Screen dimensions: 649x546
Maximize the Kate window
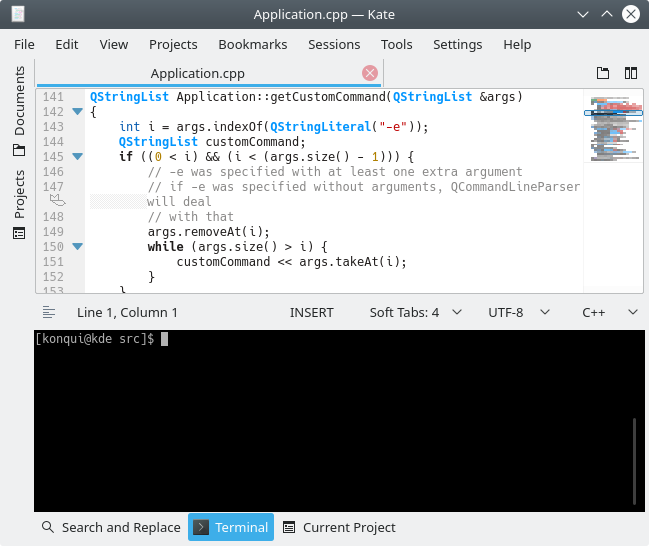tap(607, 14)
